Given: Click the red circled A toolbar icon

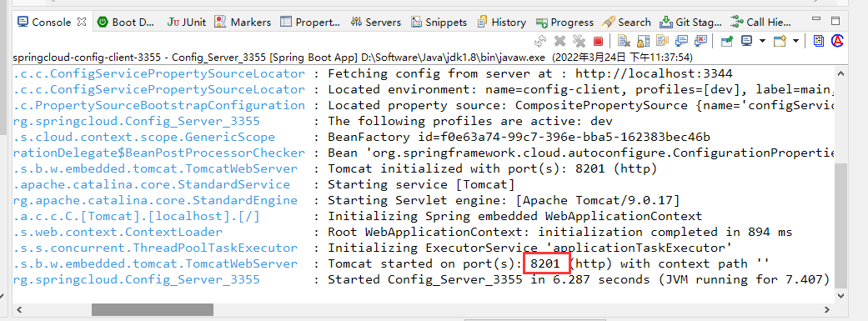Looking at the screenshot, I should tap(837, 40).
